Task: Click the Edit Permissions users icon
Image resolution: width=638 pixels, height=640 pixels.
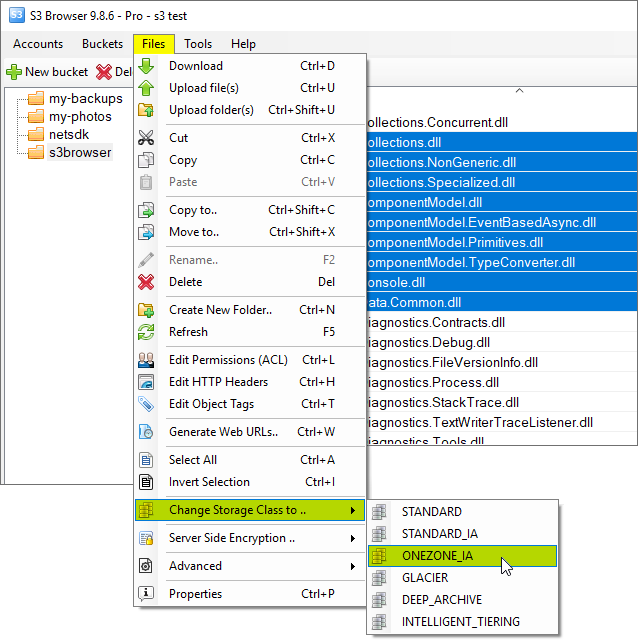Action: click(146, 360)
